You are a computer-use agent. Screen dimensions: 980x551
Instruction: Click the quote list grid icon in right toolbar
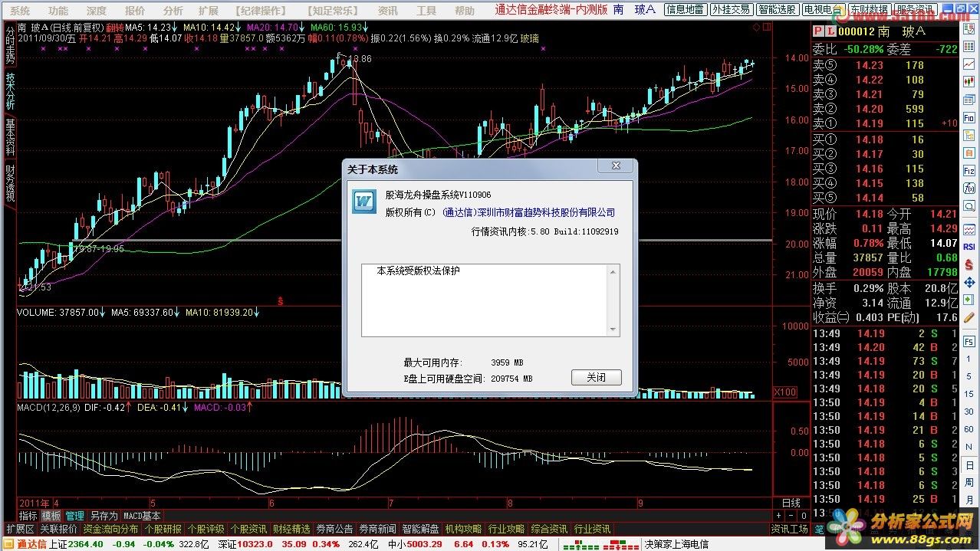click(969, 47)
